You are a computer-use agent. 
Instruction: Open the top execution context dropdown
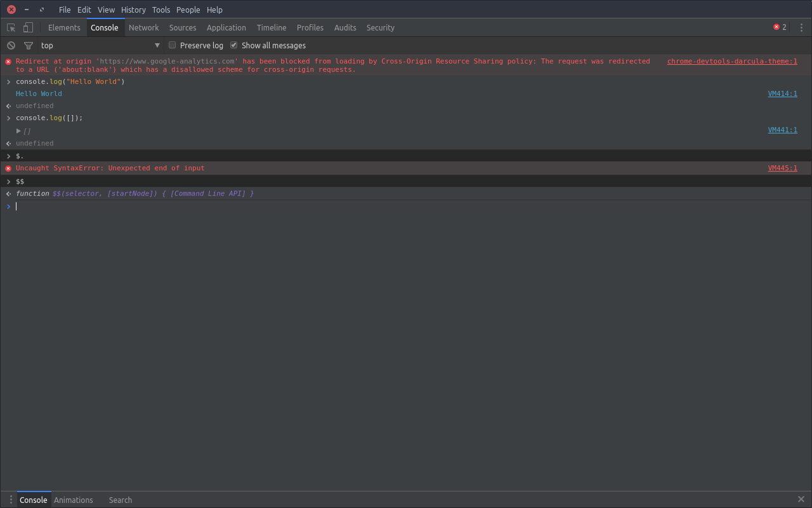(100, 45)
